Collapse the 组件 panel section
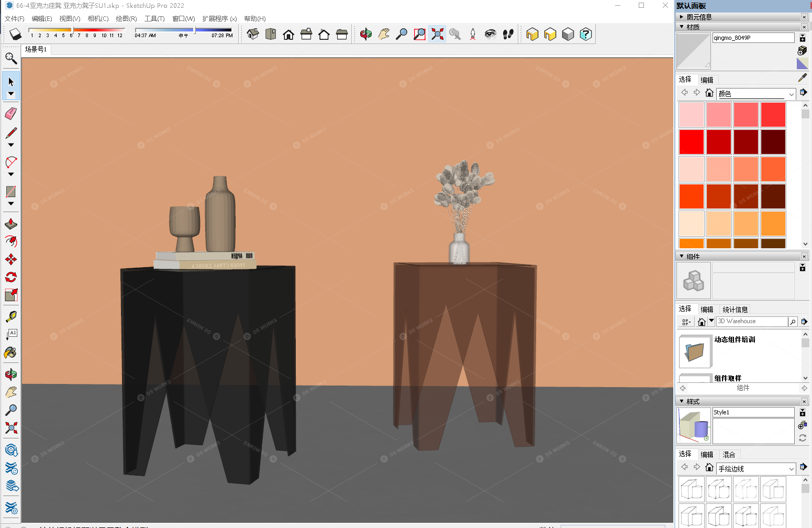The width and height of the screenshot is (812, 528). pos(682,256)
